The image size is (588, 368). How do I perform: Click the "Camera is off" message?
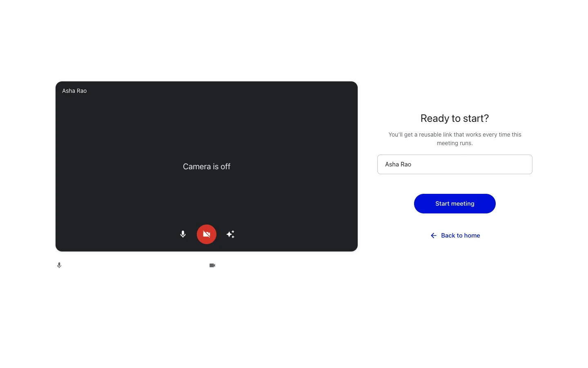click(207, 166)
